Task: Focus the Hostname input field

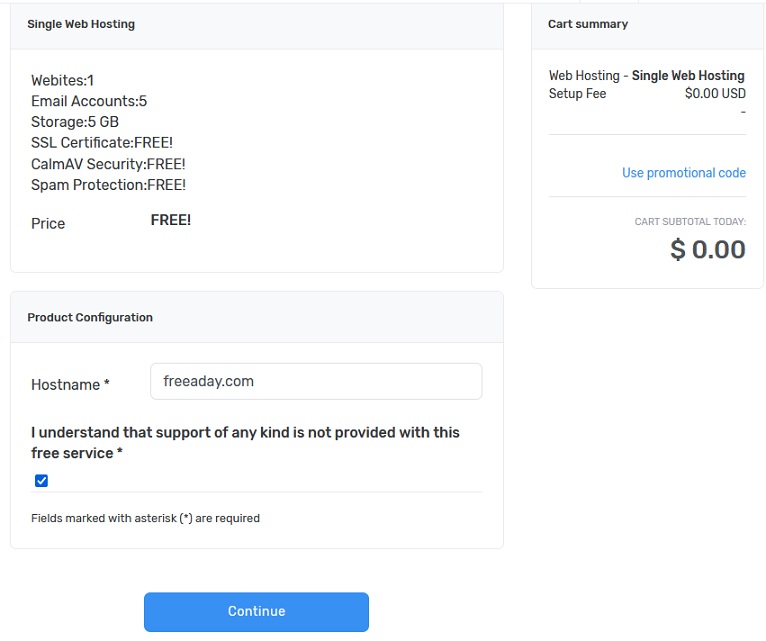Action: 315,381
